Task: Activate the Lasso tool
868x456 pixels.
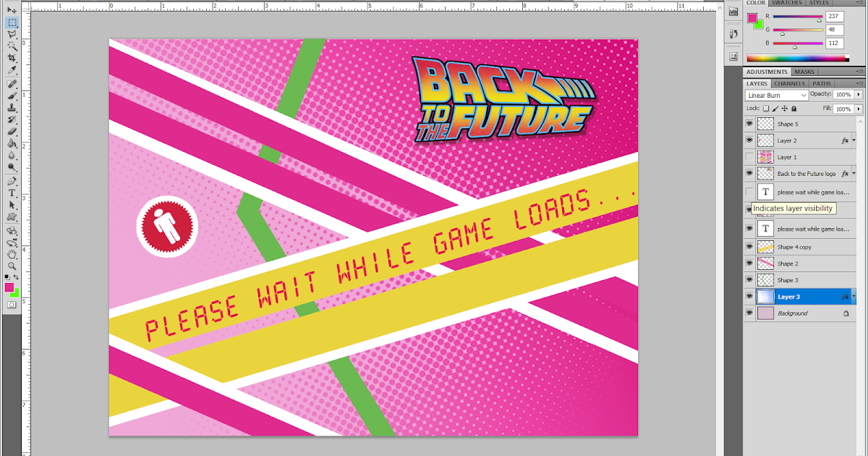Action: 12,33
